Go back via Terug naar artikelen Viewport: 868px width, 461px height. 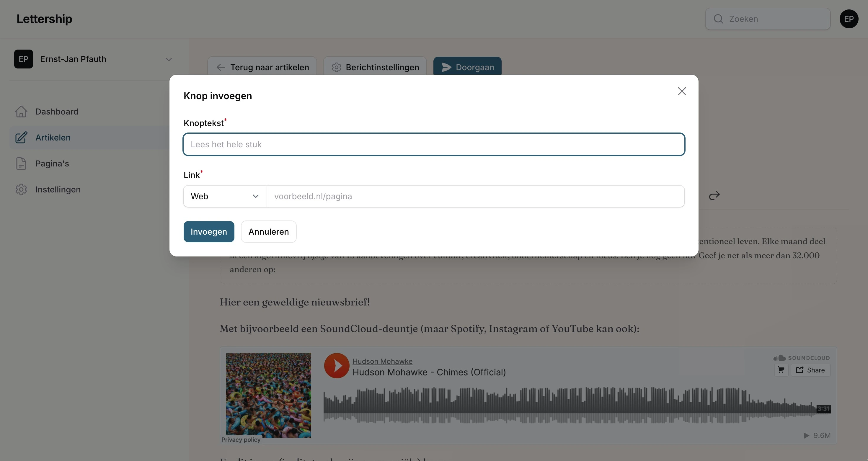tap(262, 67)
